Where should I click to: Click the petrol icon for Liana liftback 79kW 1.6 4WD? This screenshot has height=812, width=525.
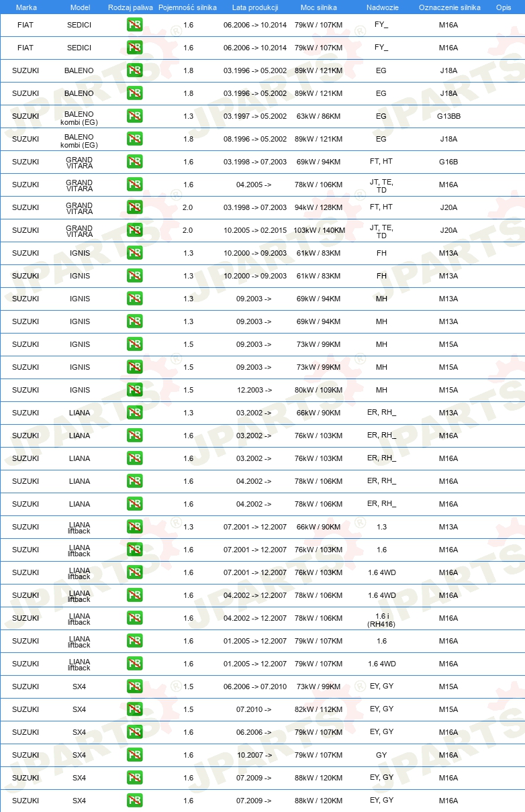point(134,664)
